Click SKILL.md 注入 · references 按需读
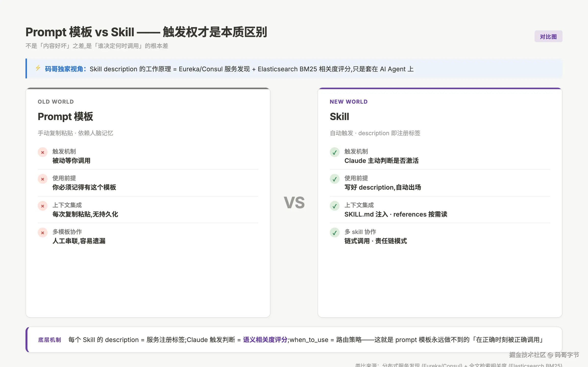 [396, 214]
